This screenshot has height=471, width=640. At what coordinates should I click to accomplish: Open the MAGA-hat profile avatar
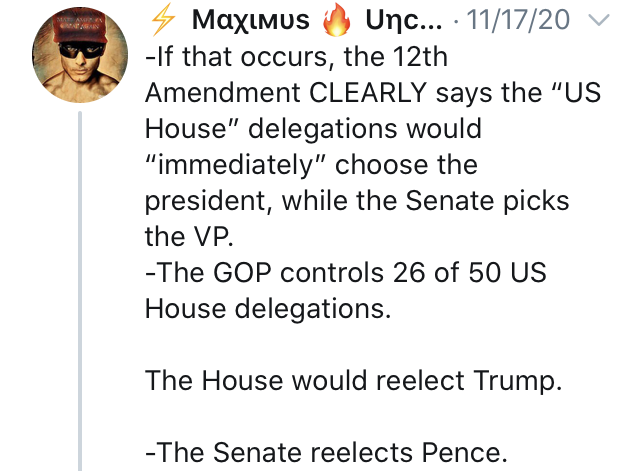[80, 55]
